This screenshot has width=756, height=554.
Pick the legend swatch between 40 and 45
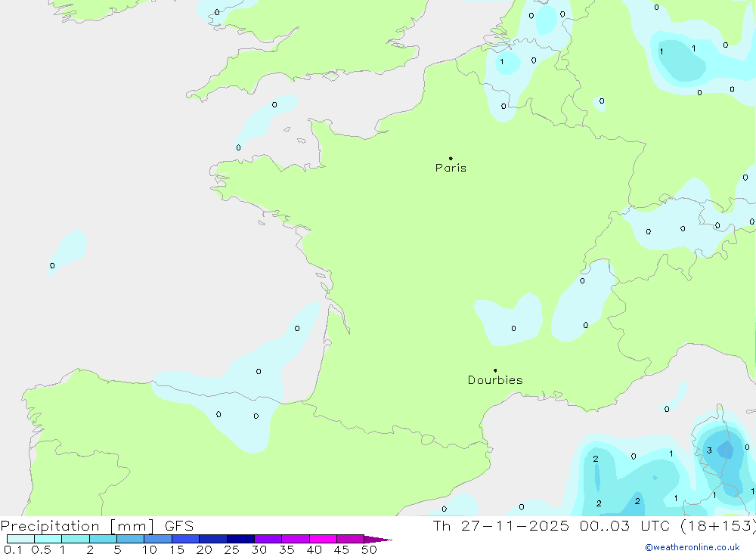coord(323,539)
